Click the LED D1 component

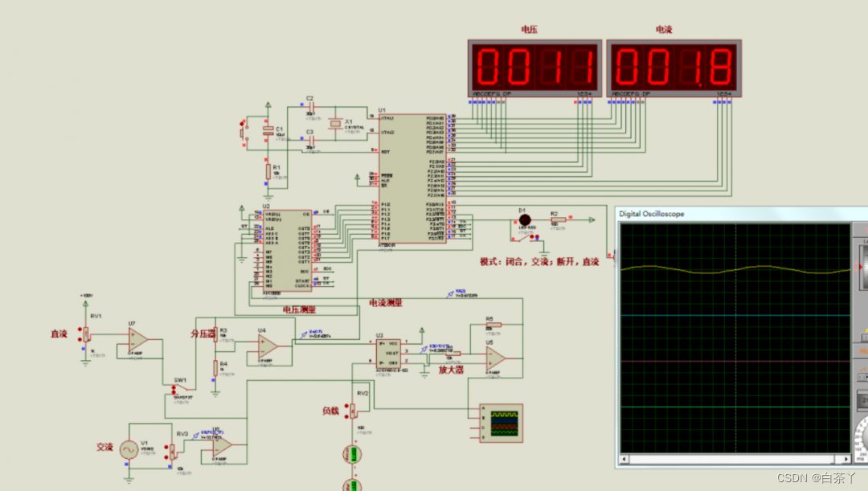(525, 219)
